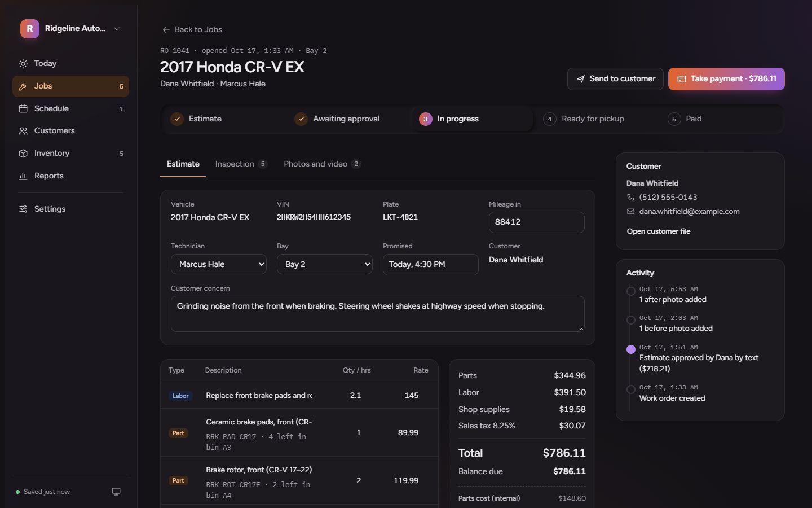
Task: Click the Customer concern text area
Action: pos(378,314)
